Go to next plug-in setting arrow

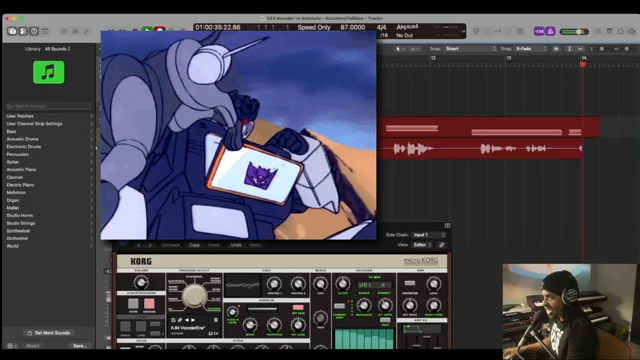150,245
